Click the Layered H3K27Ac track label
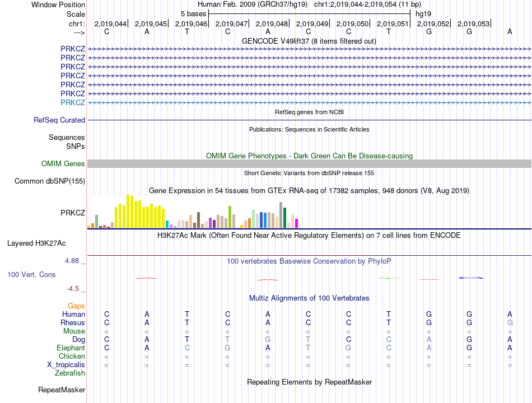The height and width of the screenshot is (403, 532). click(x=36, y=243)
